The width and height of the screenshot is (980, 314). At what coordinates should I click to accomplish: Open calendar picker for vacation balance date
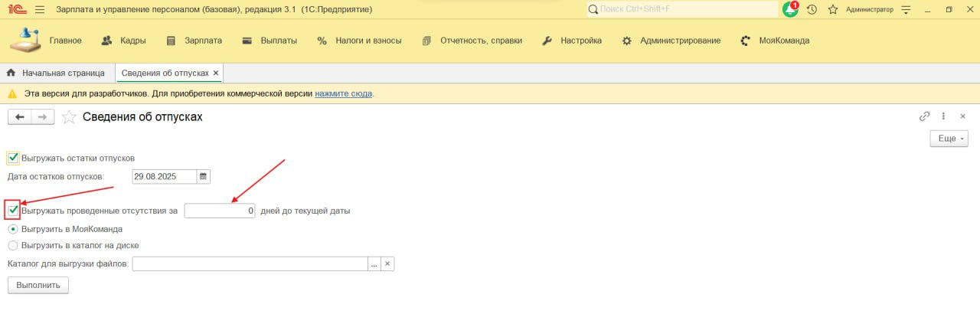point(203,176)
